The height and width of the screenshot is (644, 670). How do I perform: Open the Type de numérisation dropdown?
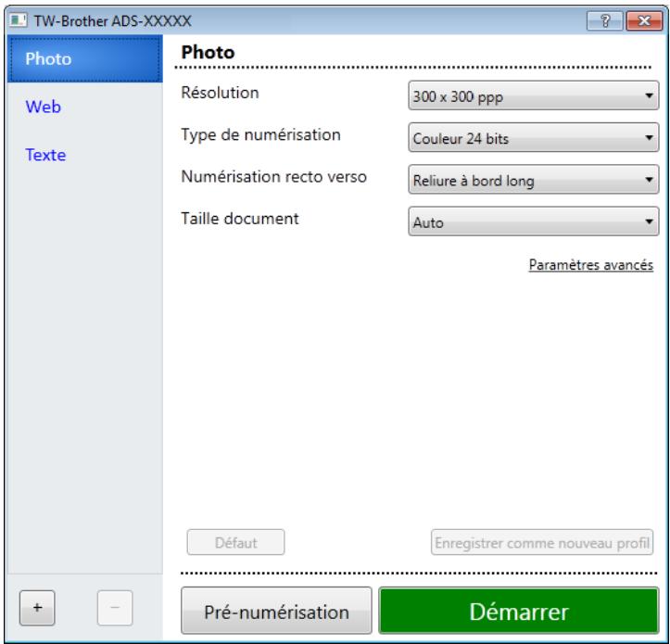tap(533, 138)
